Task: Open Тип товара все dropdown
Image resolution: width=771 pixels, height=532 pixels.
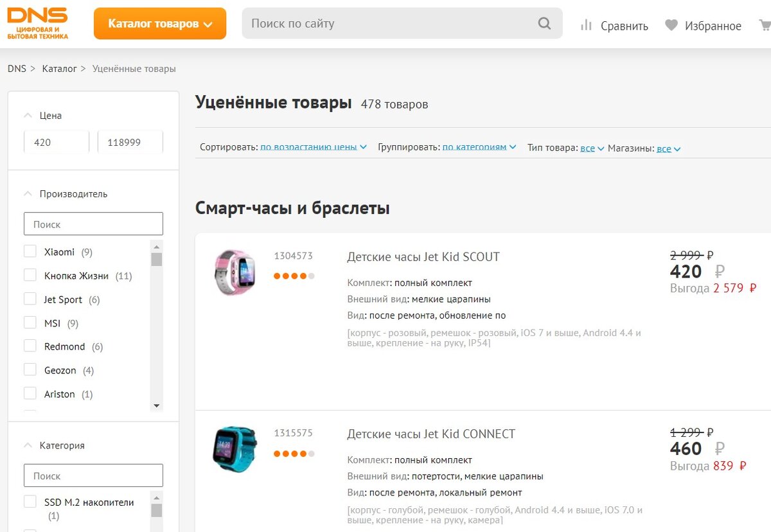Action: 592,148
